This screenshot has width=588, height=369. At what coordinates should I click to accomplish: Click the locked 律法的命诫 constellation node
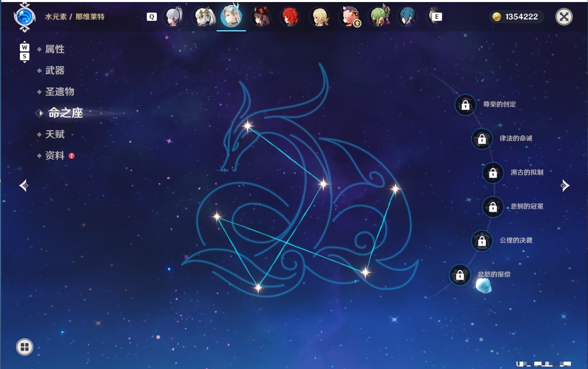[x=482, y=139]
